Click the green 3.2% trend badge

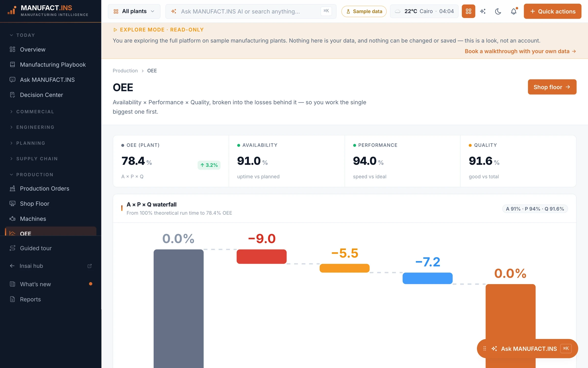pos(209,165)
